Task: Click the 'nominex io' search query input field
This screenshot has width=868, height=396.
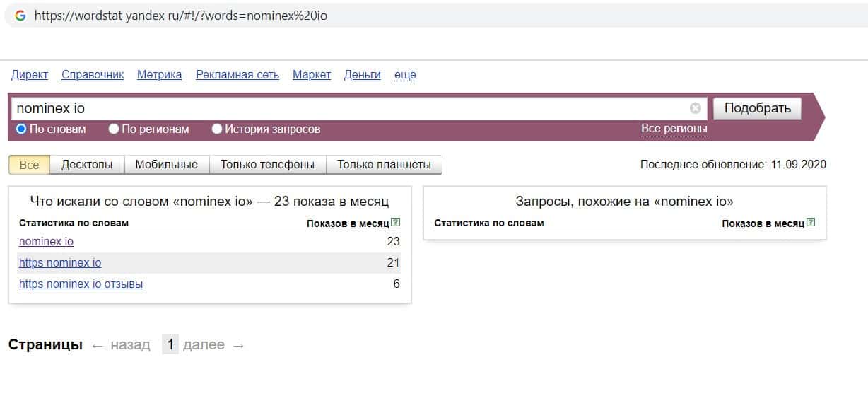Action: coord(346,108)
